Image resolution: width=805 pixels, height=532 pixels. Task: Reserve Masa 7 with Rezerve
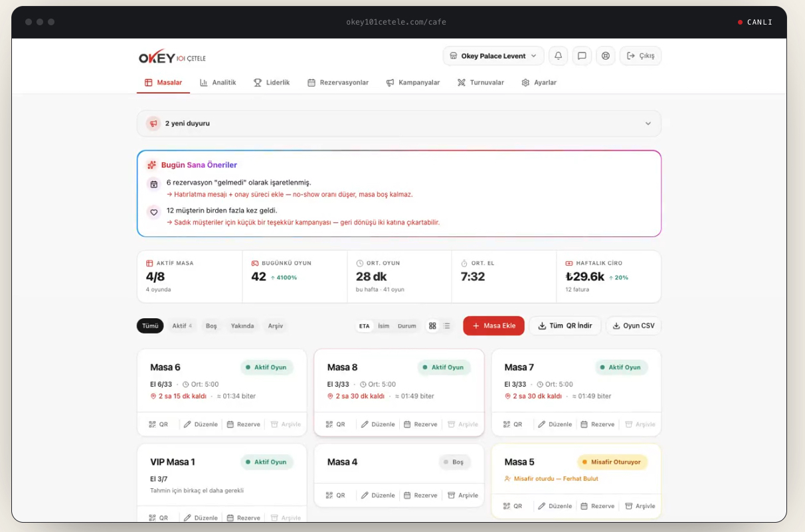(x=598, y=424)
